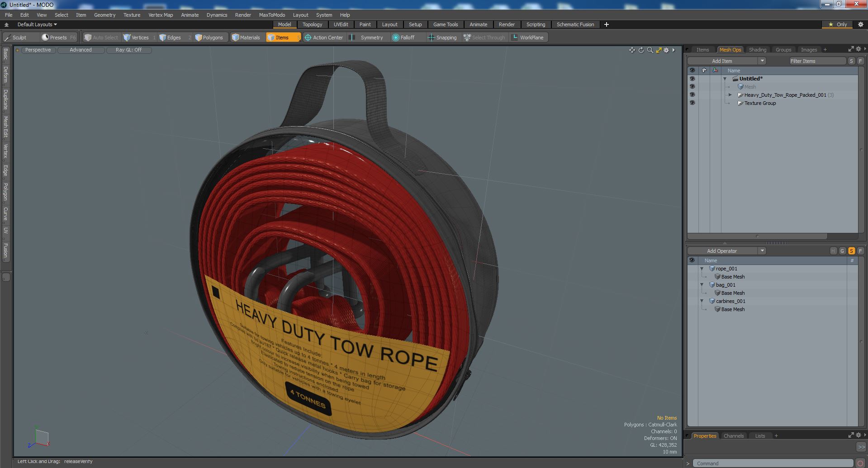Toggle Snapping
This screenshot has width=868, height=468.
(442, 38)
